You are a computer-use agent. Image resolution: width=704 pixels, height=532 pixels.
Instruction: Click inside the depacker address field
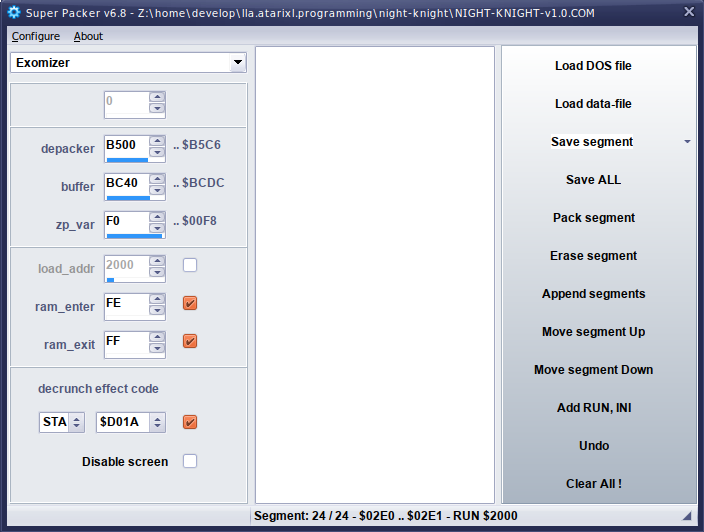coord(125,146)
